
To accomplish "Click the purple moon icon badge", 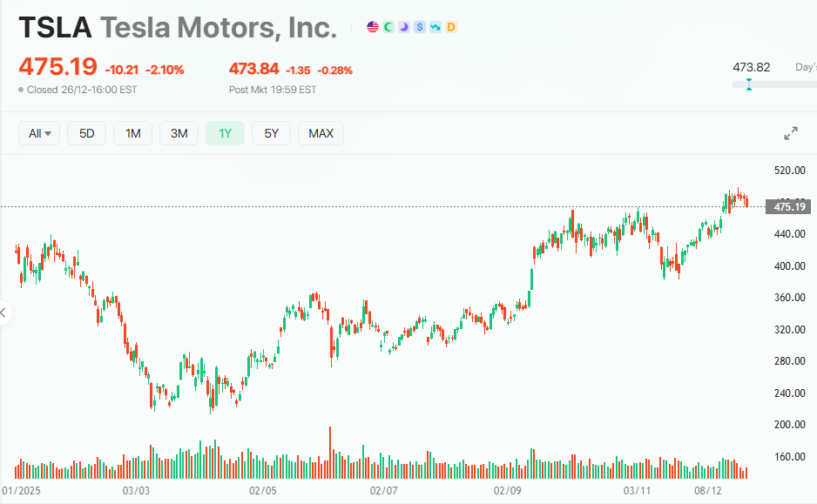I will coord(404,27).
